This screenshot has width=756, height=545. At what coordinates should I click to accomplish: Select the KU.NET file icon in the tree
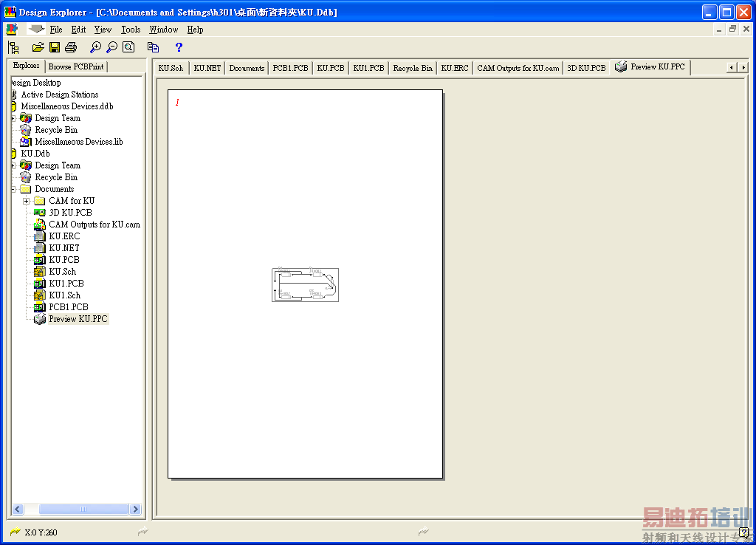pyautogui.click(x=40, y=248)
